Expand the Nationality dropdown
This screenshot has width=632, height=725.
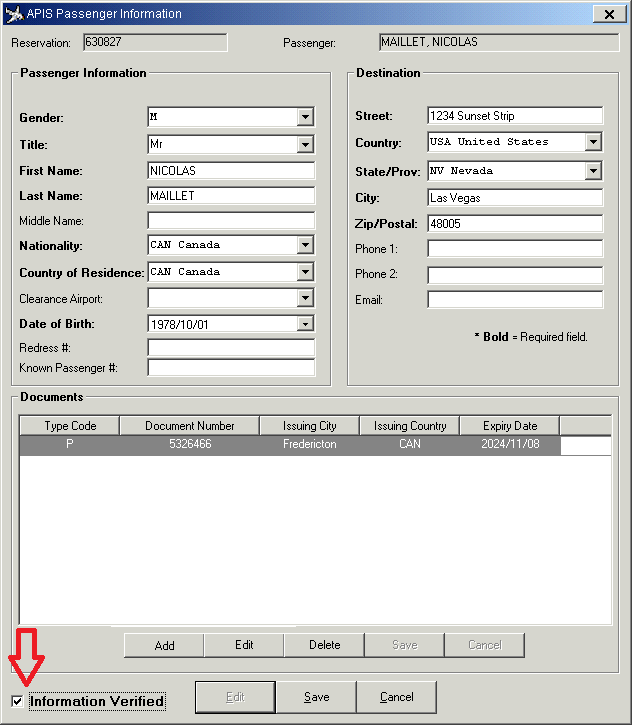(305, 245)
